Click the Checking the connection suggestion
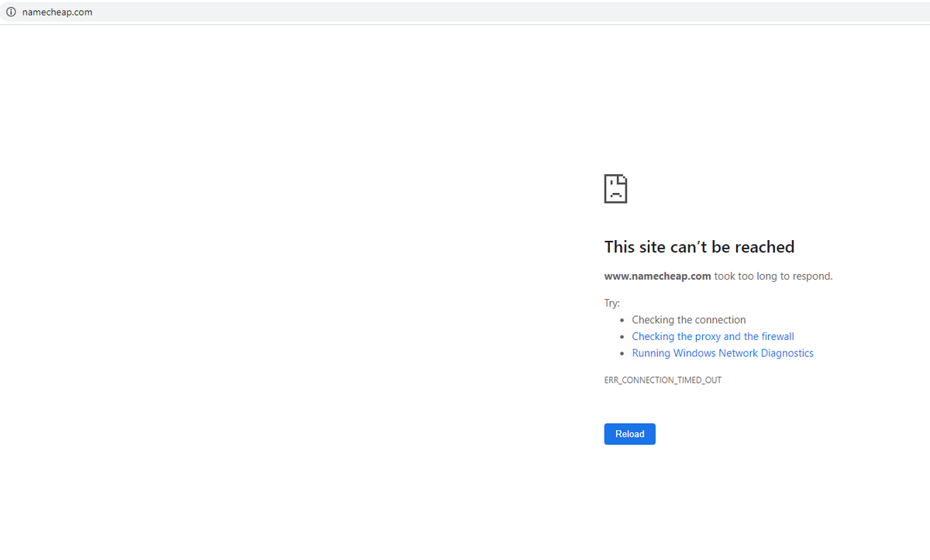Image resolution: width=930 pixels, height=560 pixels. coord(689,320)
